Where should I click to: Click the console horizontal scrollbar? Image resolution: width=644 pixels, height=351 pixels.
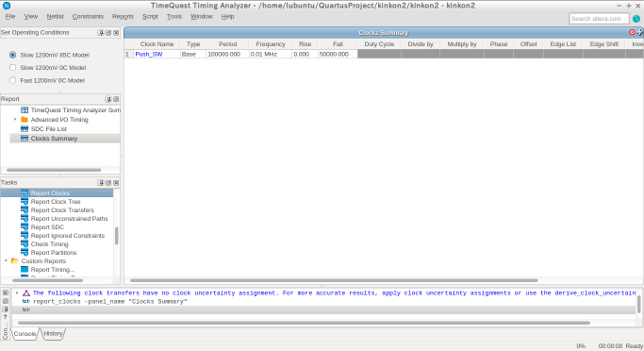coord(304,323)
